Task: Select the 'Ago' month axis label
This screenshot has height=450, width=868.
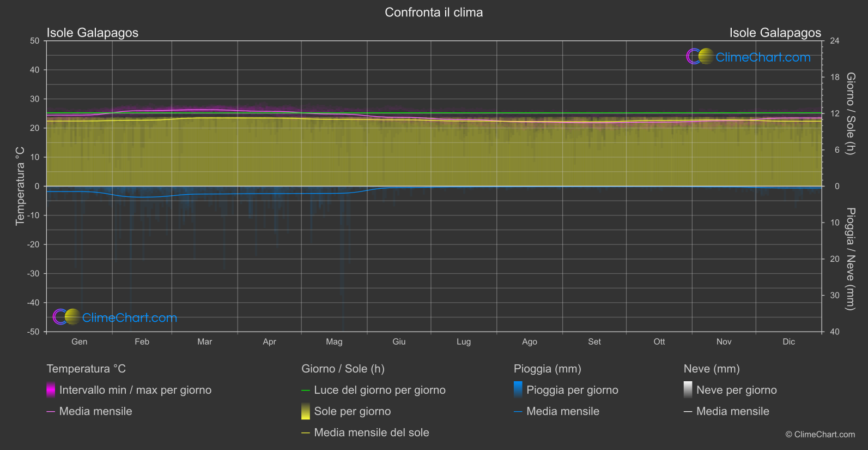Action: [x=529, y=341]
